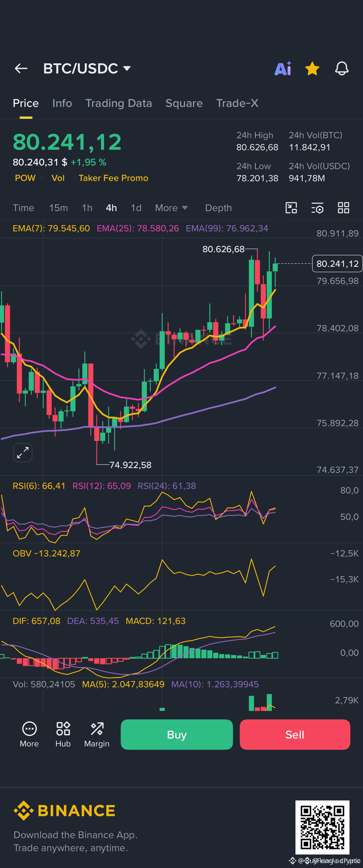Tap the RSI(24): 61,38 label
The image size is (363, 868).
[x=167, y=486]
